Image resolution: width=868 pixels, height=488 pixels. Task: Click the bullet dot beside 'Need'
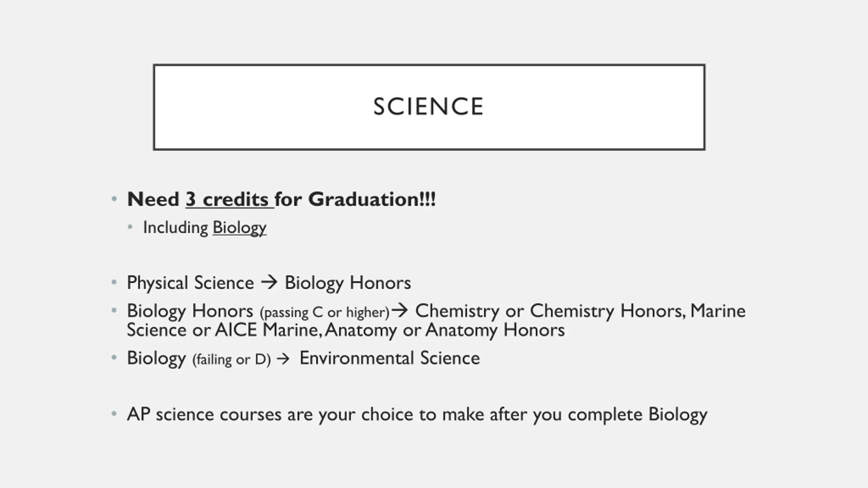[114, 199]
